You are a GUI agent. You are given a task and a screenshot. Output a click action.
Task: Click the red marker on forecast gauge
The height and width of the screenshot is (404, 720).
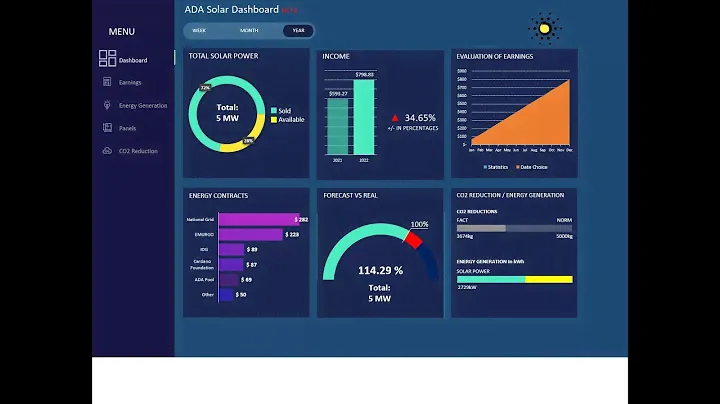[x=414, y=239]
